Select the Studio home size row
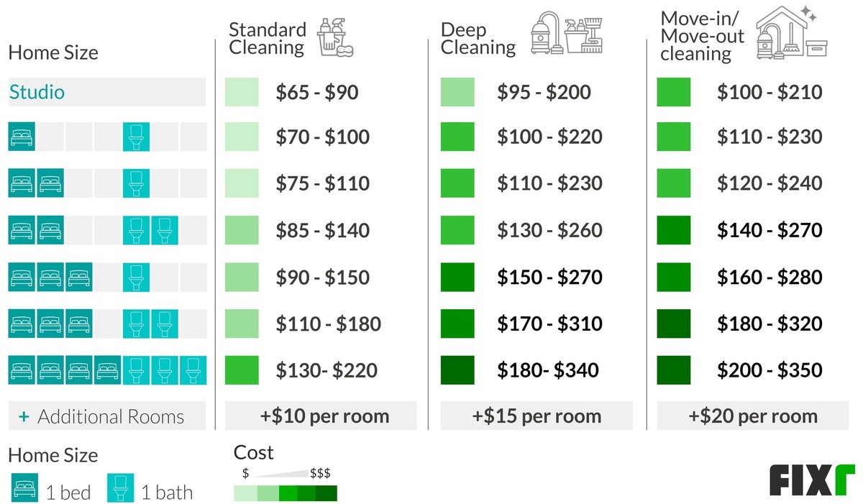 (x=107, y=92)
